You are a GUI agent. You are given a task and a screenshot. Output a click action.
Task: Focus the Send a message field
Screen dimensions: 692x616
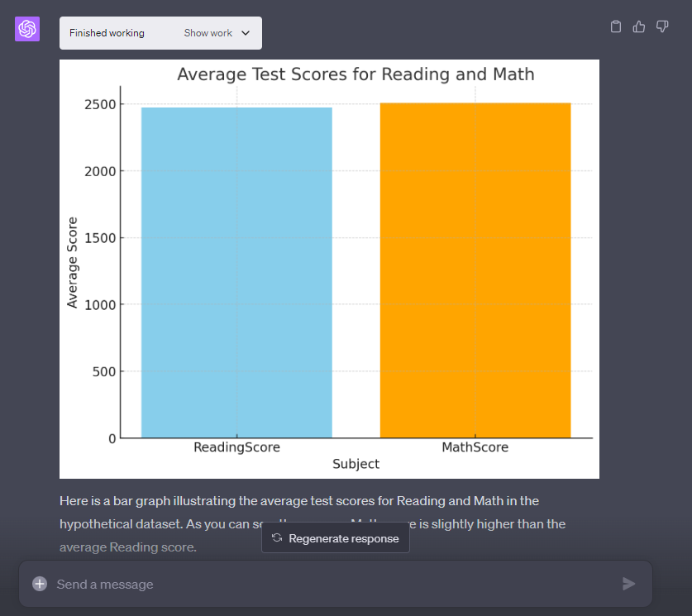(x=331, y=584)
